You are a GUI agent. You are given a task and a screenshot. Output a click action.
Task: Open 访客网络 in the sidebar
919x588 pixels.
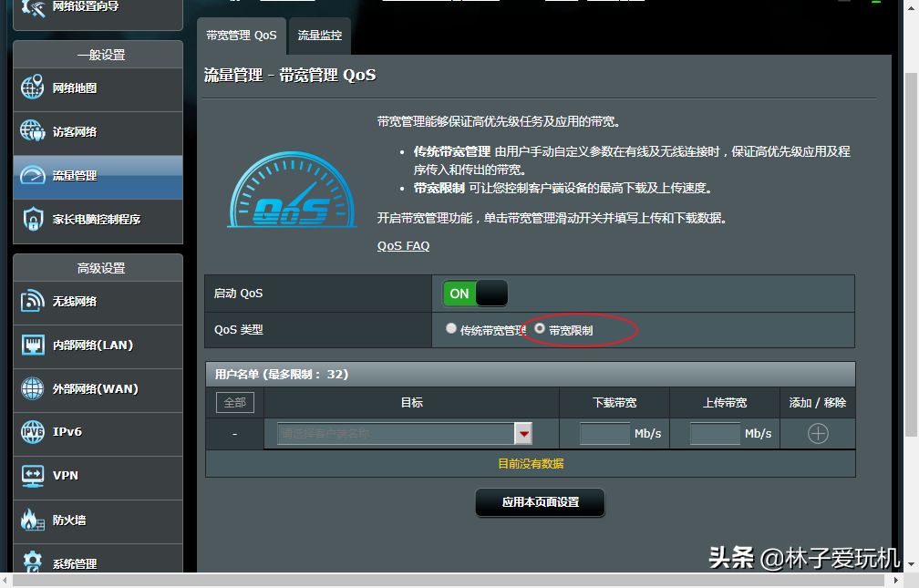click(x=98, y=132)
